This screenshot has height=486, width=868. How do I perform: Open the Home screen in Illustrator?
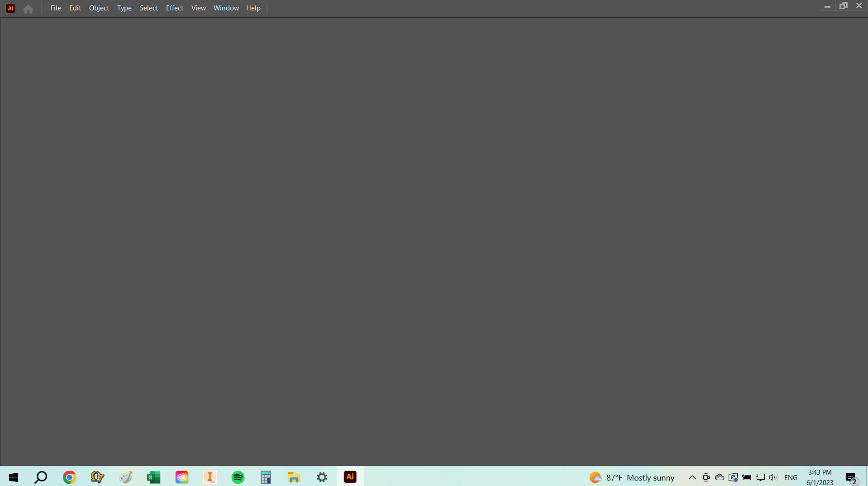click(x=28, y=9)
